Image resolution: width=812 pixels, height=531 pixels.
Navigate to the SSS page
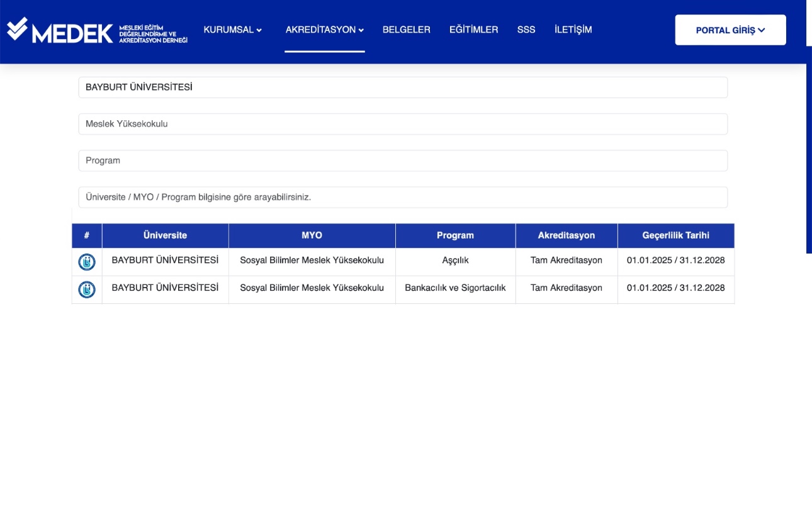pyautogui.click(x=526, y=30)
